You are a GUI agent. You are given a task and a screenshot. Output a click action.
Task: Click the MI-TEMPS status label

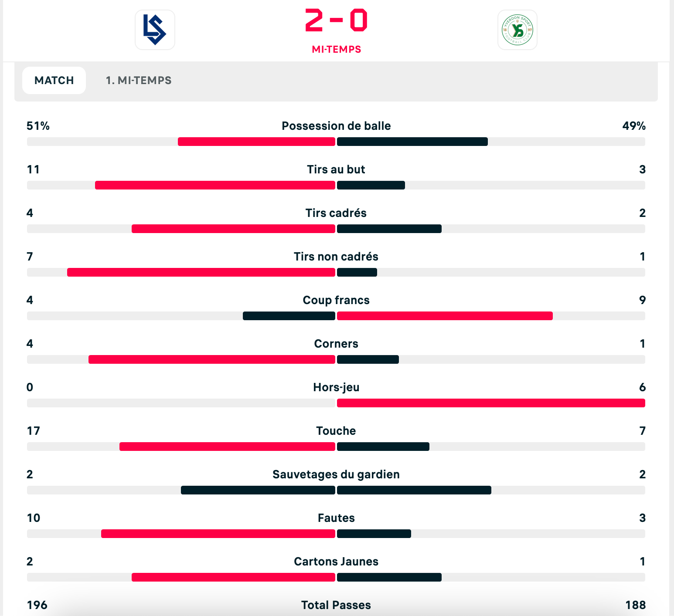(336, 50)
